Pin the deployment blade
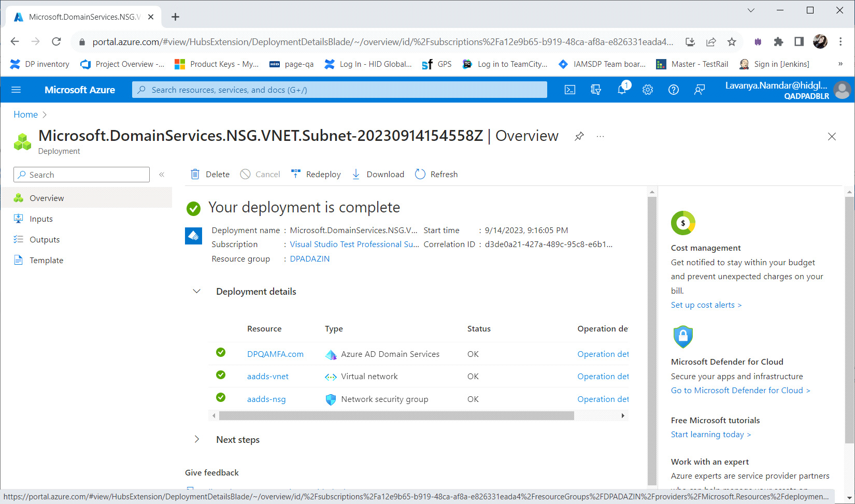This screenshot has width=855, height=504. pyautogui.click(x=579, y=136)
